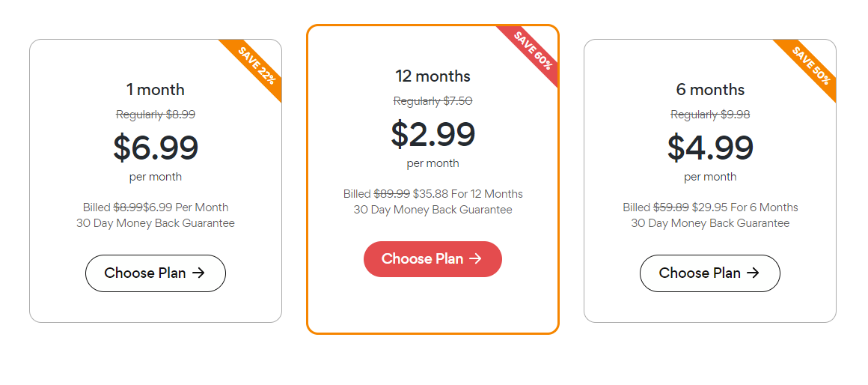The image size is (868, 385).
Task: Click Choose Plan for 1 month plan
Action: click(155, 273)
